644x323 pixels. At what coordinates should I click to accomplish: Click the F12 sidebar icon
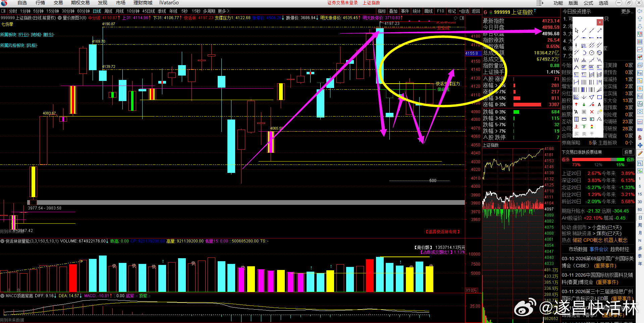click(x=640, y=96)
